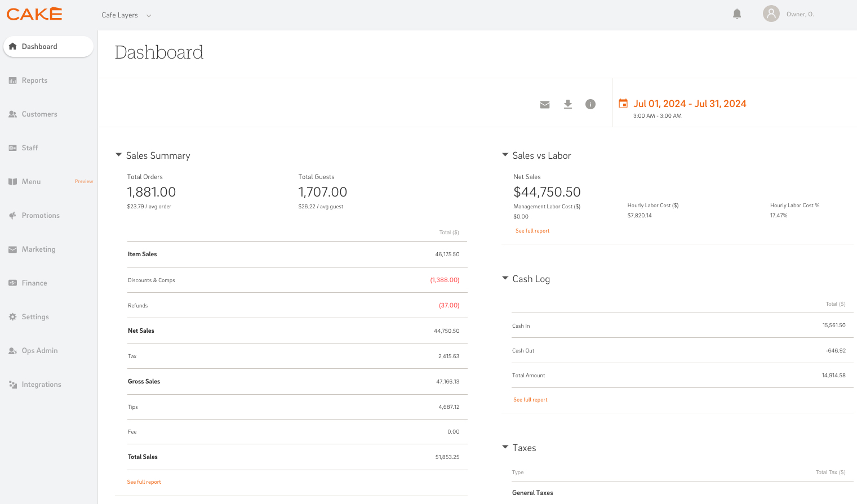
Task: Click the Gross Sales row label
Action: [x=144, y=382]
